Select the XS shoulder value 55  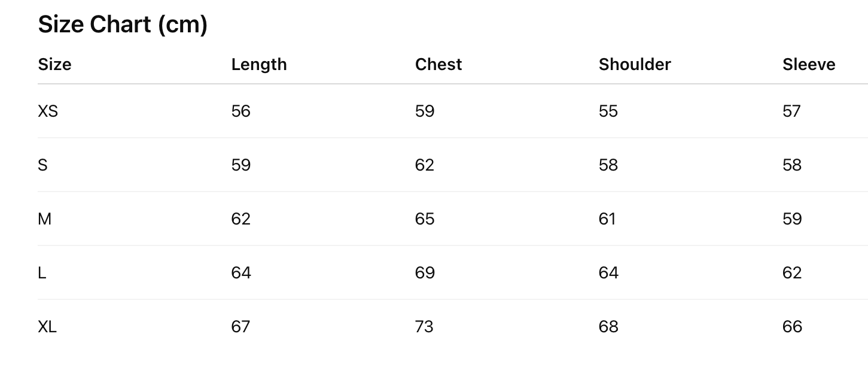pos(608,111)
